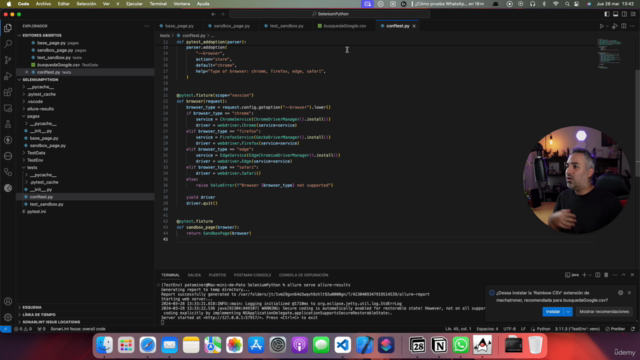Click Mostrar recomendaciones button
This screenshot has height=360, width=640.
(604, 311)
